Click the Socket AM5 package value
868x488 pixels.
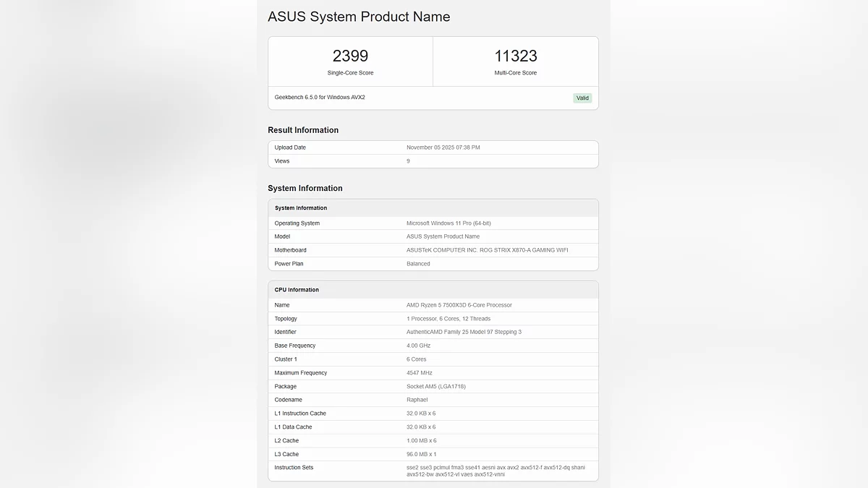coord(435,387)
